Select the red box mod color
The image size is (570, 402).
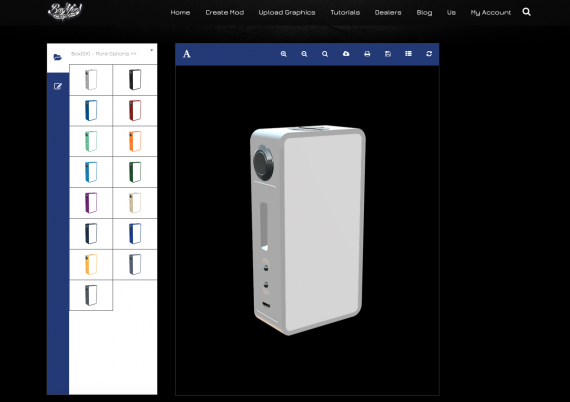(x=135, y=110)
